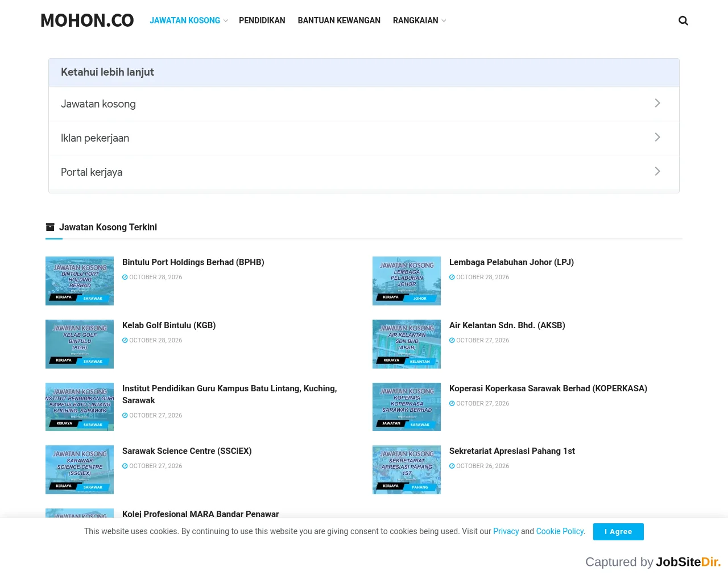The height and width of the screenshot is (579, 728).
Task: Click the I Agree cookie button
Action: tap(618, 532)
